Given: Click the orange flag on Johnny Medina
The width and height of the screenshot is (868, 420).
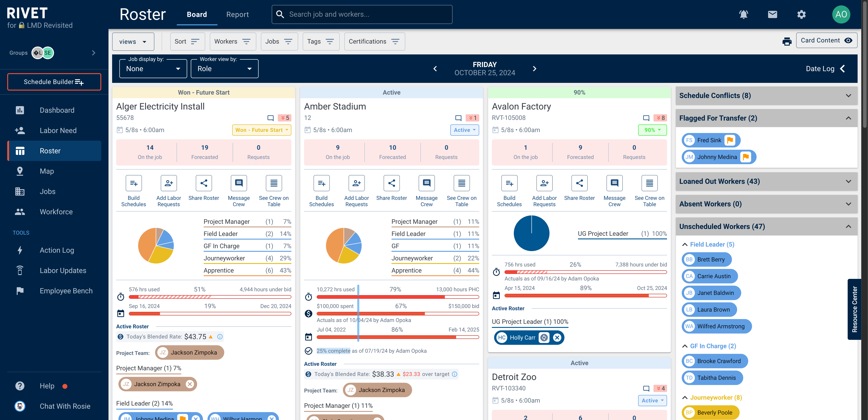Looking at the screenshot, I should (x=746, y=157).
